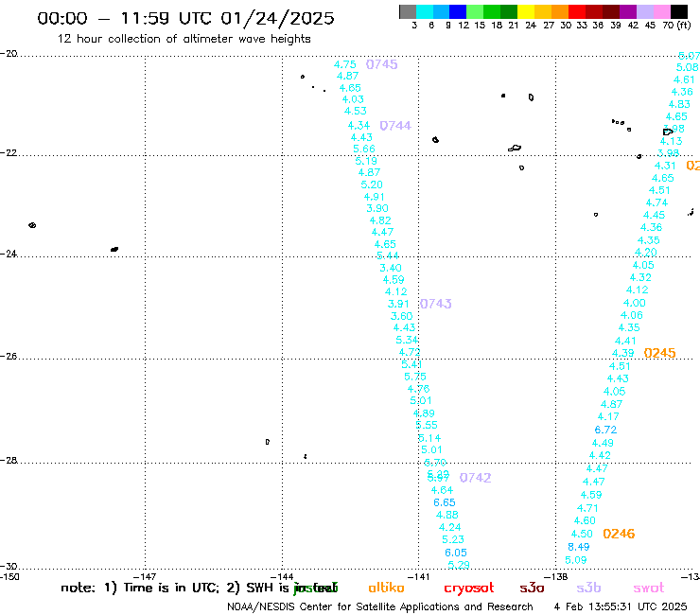Click the wave height reading 5.14
This screenshot has width=700, height=615.
point(429,438)
